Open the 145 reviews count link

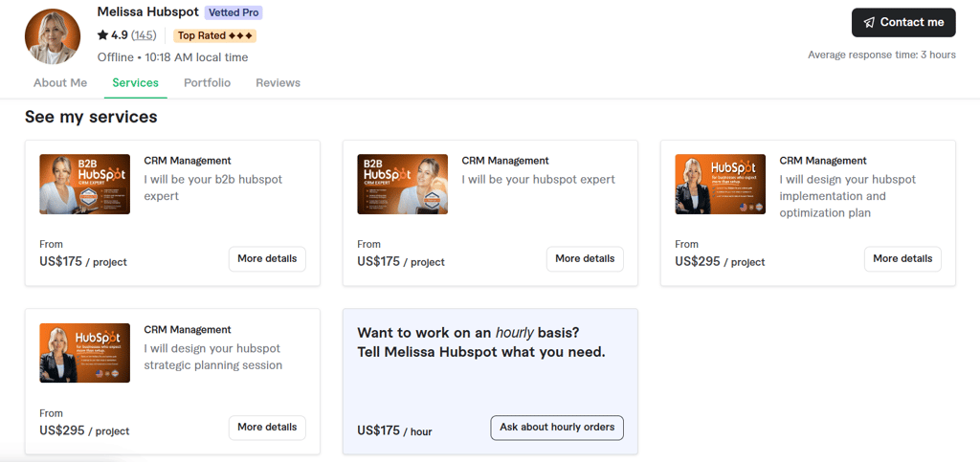[144, 35]
